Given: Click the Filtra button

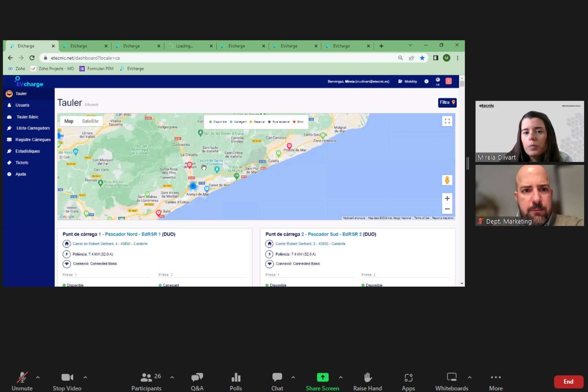Looking at the screenshot, I should 447,103.
